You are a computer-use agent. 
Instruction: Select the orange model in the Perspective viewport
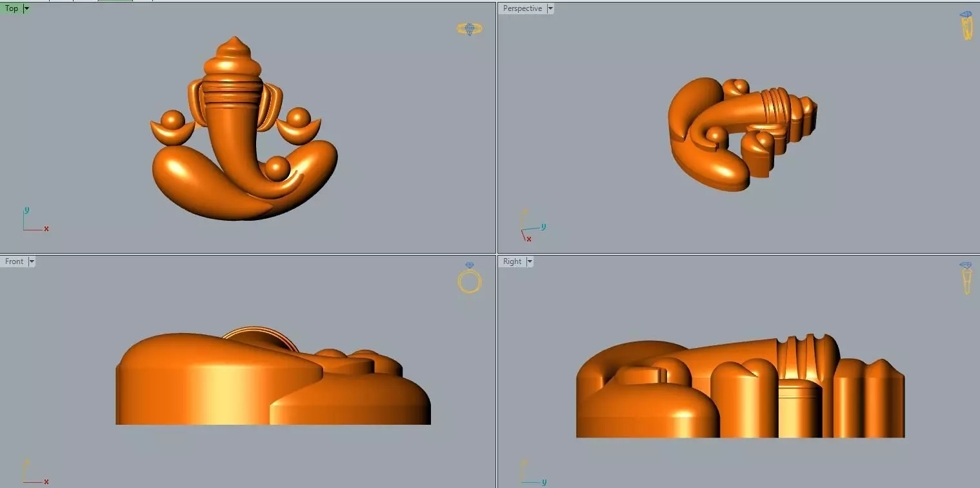click(x=742, y=134)
